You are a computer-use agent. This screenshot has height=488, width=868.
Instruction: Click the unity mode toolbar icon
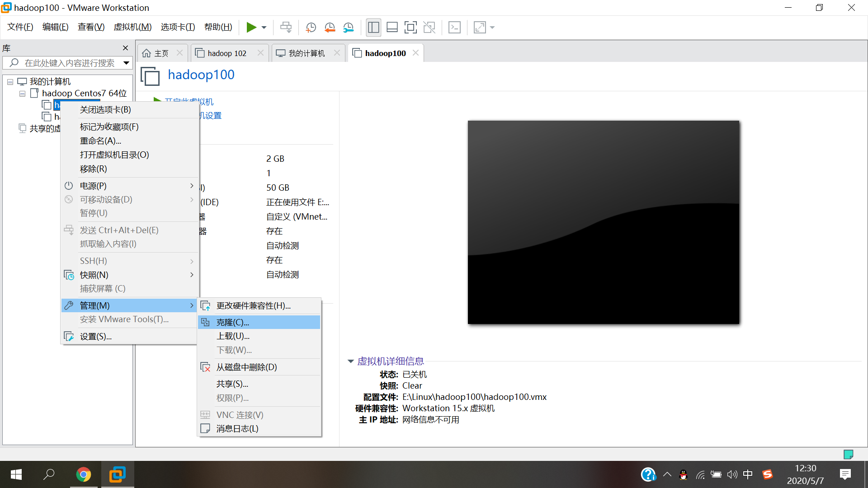tap(429, 28)
